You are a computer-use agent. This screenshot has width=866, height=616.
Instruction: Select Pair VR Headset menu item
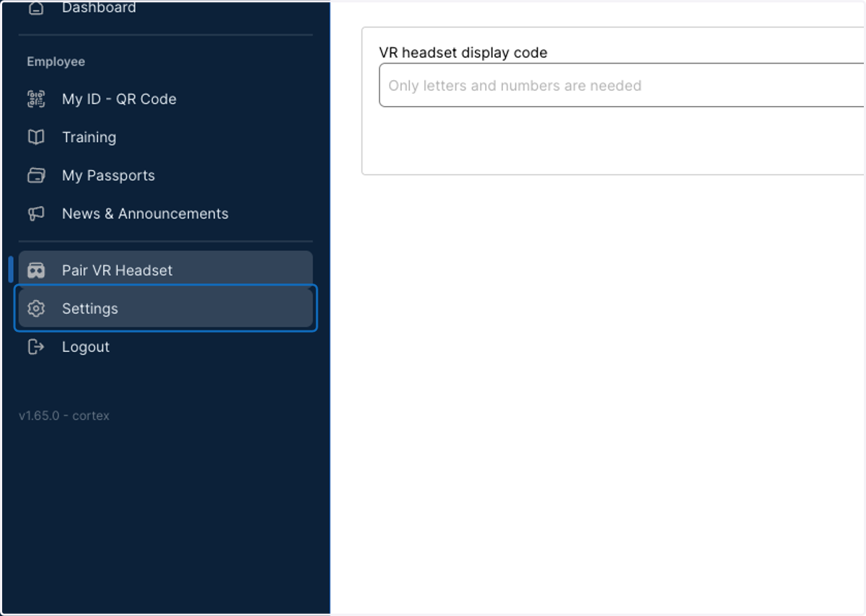point(166,270)
